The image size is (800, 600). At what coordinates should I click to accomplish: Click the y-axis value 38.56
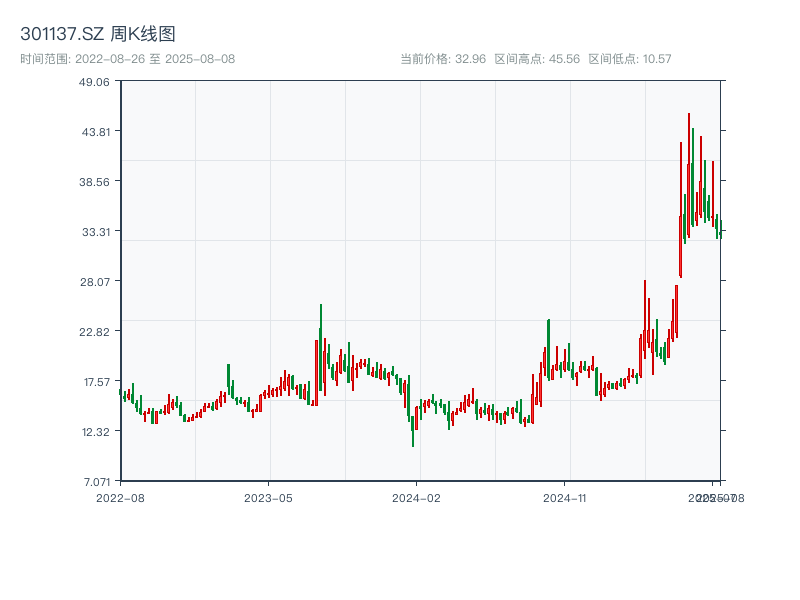point(94,182)
